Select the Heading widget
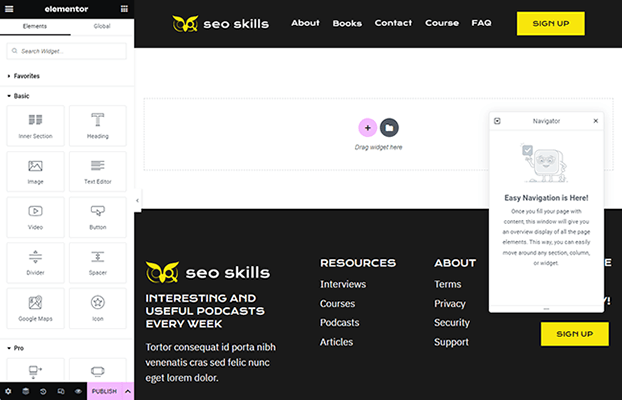The image size is (622, 400). click(x=98, y=125)
